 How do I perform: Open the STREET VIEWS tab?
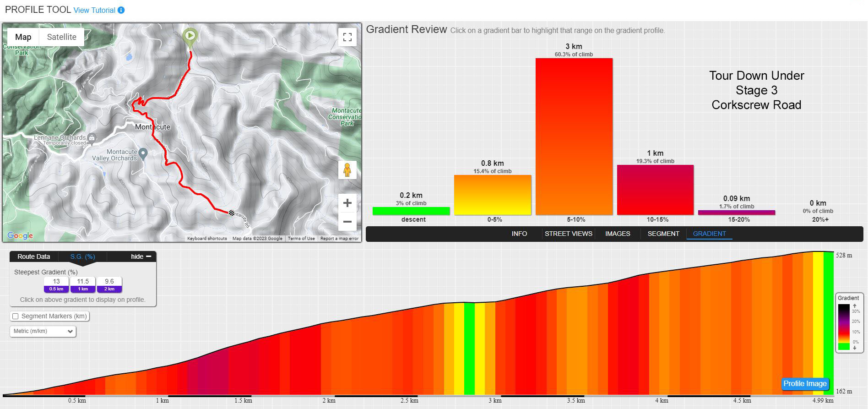[x=569, y=234]
